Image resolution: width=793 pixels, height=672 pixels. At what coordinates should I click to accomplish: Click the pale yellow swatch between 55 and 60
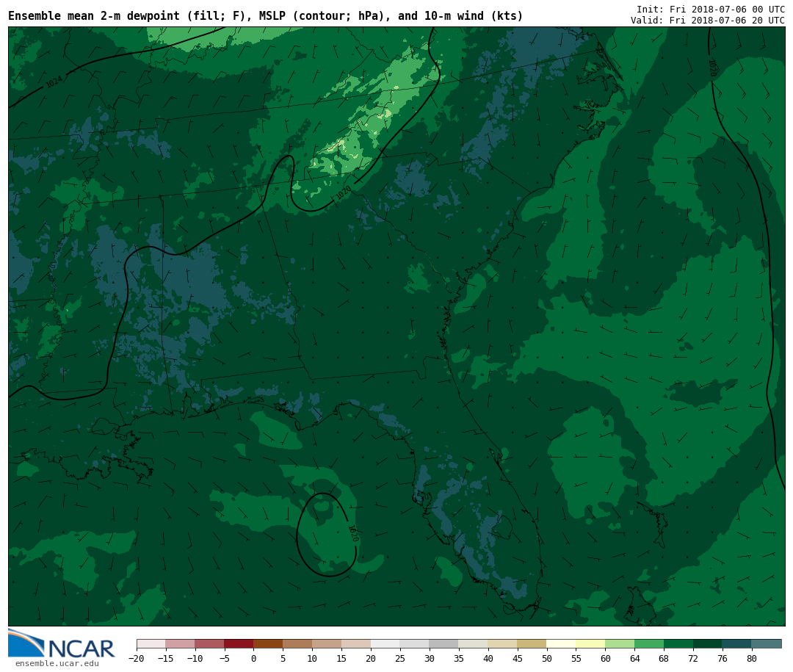click(590, 643)
